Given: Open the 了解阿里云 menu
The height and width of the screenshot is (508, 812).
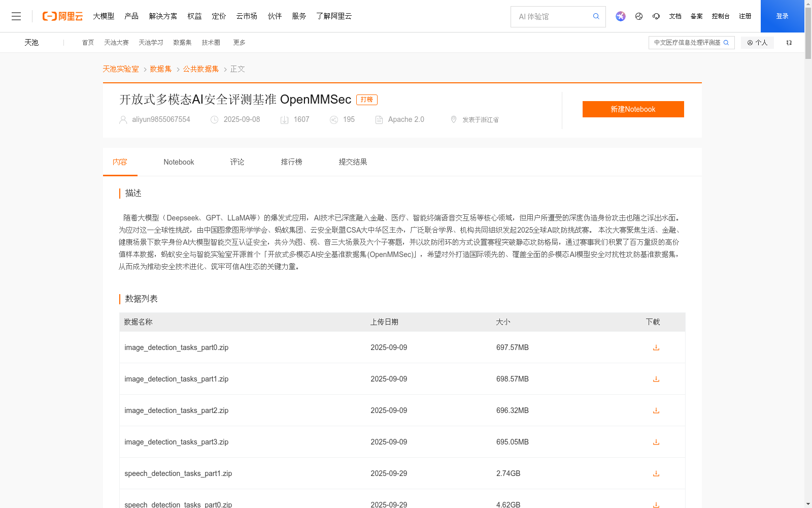Looking at the screenshot, I should [333, 16].
